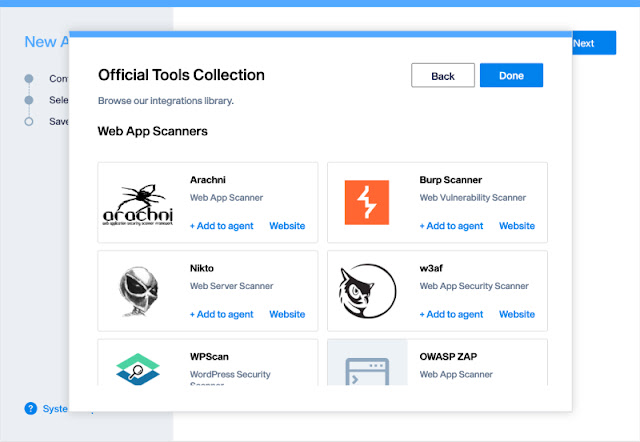Image resolution: width=640 pixels, height=442 pixels.
Task: Click 'Web Vulnerability Scanner' description
Action: tap(473, 198)
